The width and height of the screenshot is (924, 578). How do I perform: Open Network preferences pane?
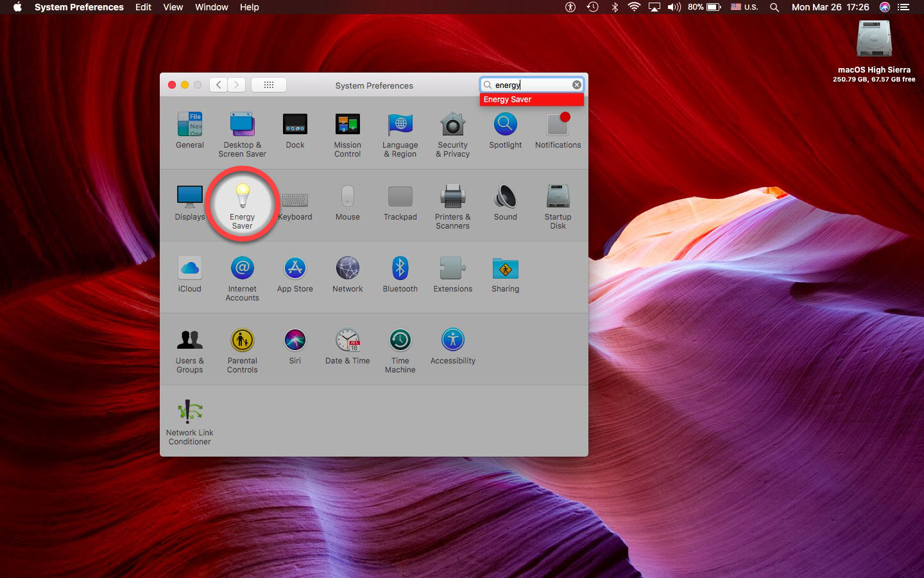click(347, 274)
